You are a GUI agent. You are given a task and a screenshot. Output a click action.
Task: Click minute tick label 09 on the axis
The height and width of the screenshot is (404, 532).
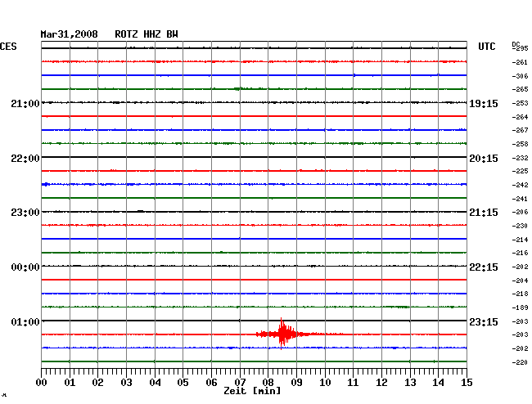pos(296,383)
